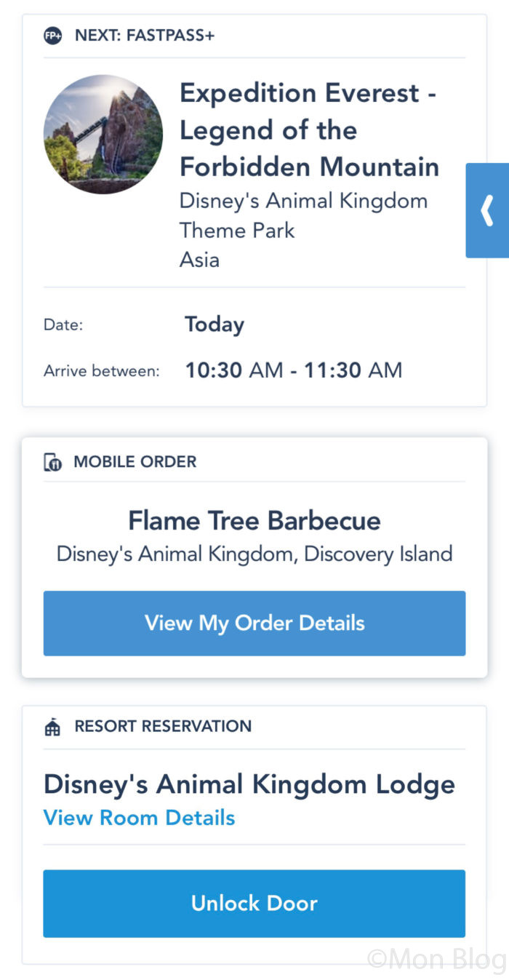Tap the Mobile Order phone icon

click(53, 462)
